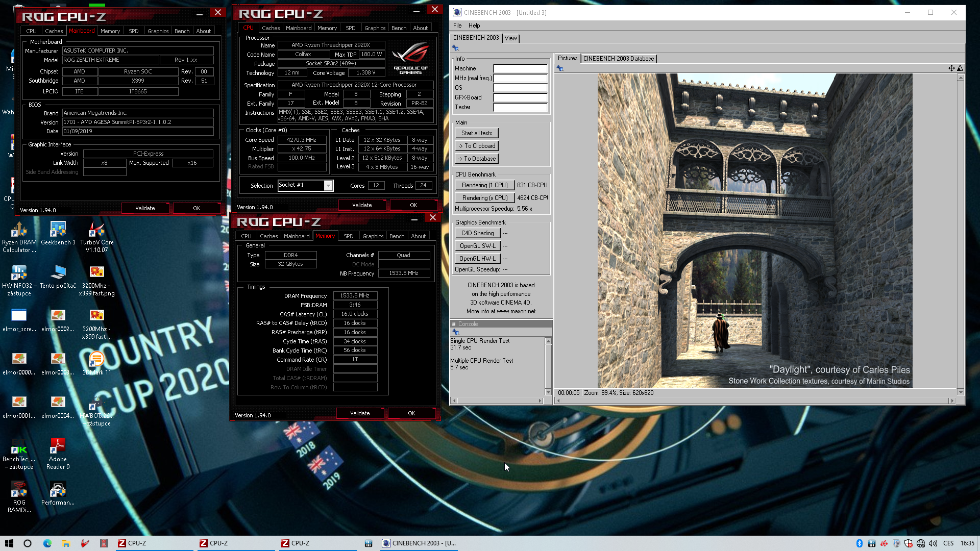Open Graphics tab in Mainboard CPU-Z window

158,31
